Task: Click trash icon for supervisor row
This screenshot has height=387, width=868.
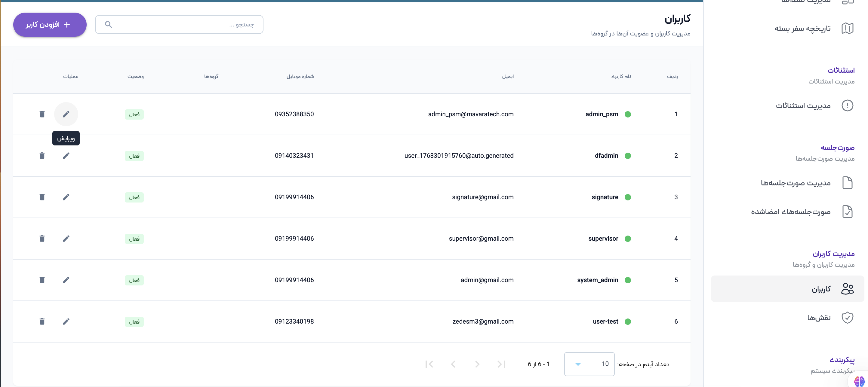Action: click(x=42, y=239)
